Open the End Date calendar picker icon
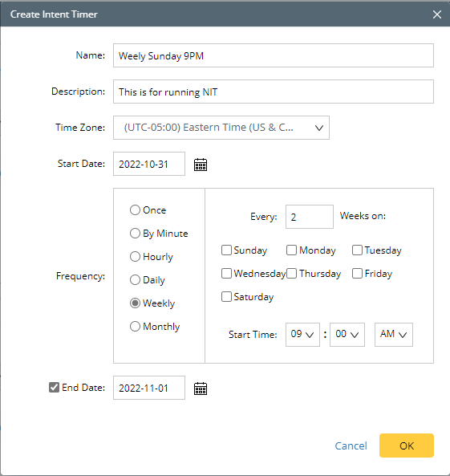The width and height of the screenshot is (450, 476). click(201, 389)
